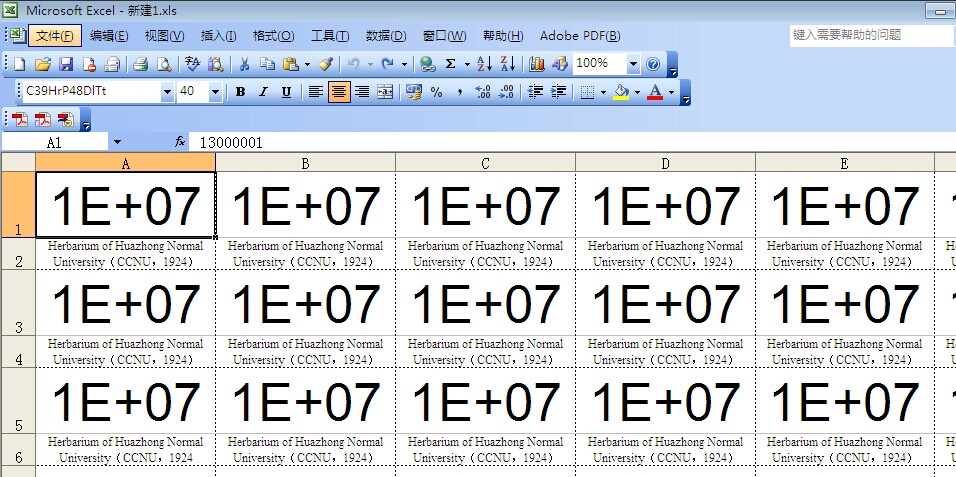This screenshot has height=477, width=956.
Task: Open the 100% zoom dropdown
Action: [633, 64]
